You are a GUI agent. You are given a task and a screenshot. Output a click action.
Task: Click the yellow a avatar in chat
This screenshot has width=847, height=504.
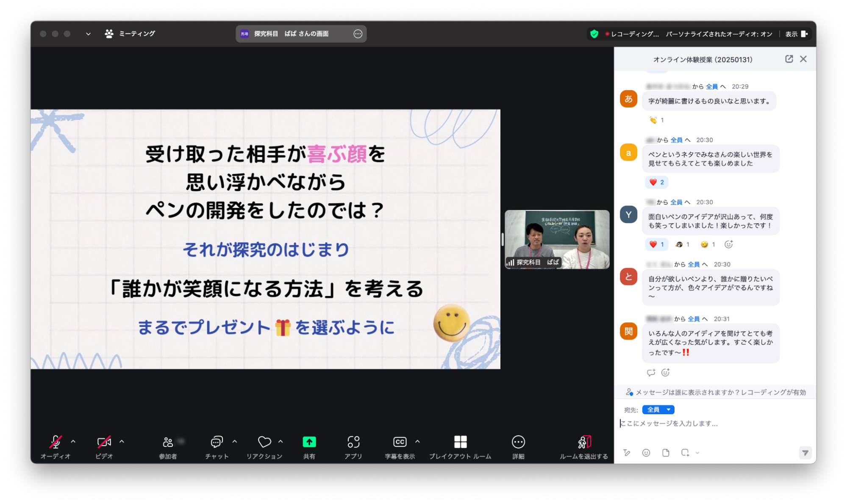tap(629, 153)
